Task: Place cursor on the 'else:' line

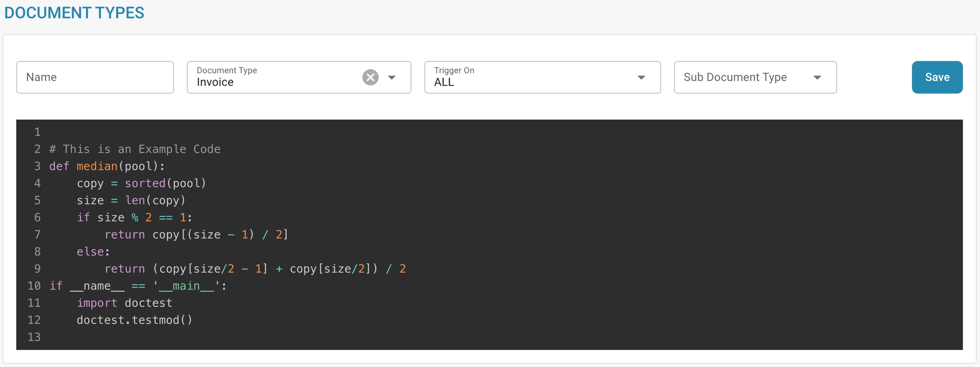Action: (93, 252)
